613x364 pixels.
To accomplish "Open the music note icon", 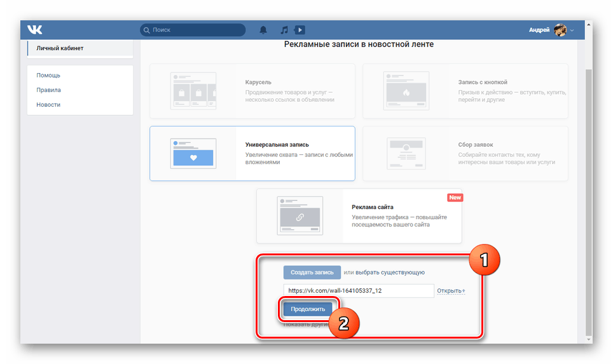I will click(284, 30).
